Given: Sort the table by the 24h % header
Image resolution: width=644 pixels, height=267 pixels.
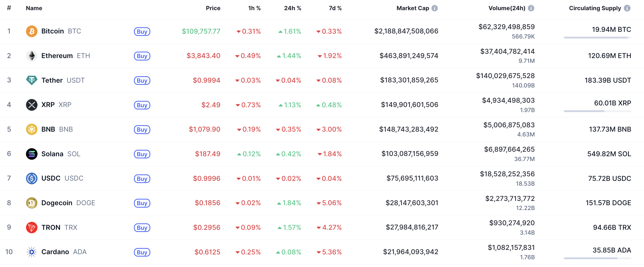Looking at the screenshot, I should click(293, 8).
